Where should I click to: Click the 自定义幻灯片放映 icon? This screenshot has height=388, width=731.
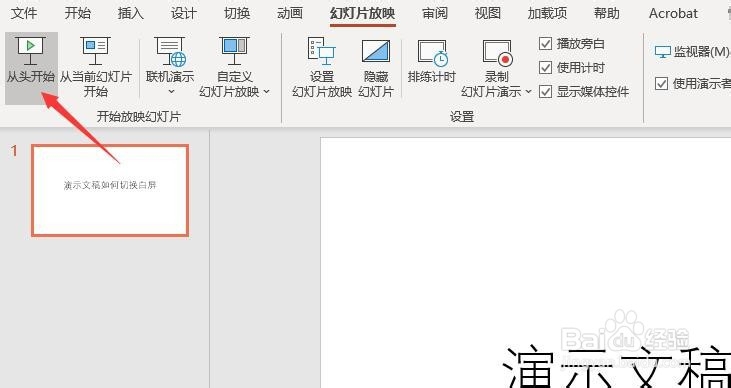click(x=234, y=51)
